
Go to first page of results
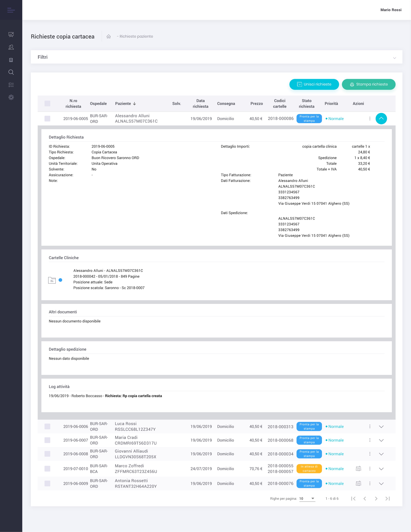[x=353, y=499]
